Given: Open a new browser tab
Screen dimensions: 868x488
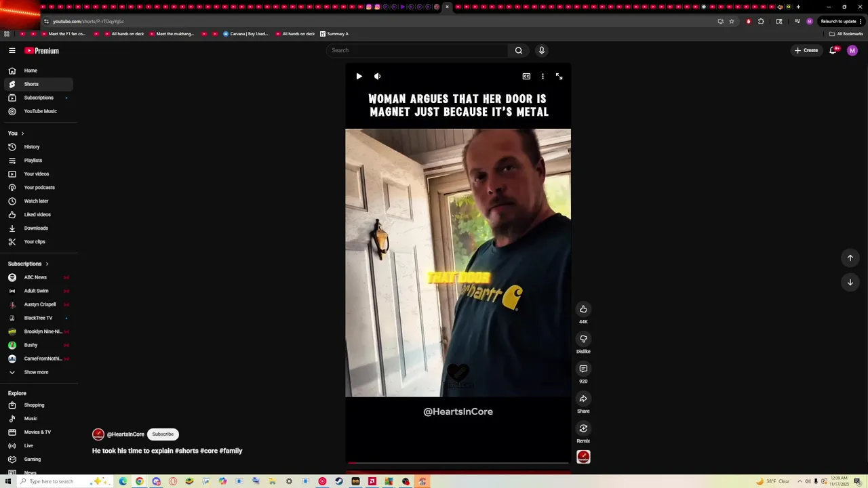Looking at the screenshot, I should (798, 7).
